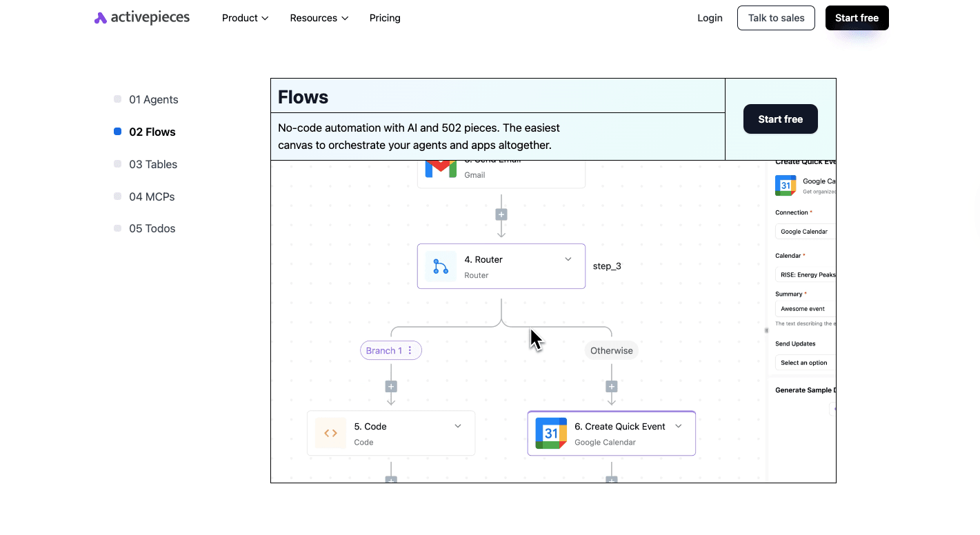The height and width of the screenshot is (535, 980).
Task: Select the 01 Agents section
Action: (153, 99)
